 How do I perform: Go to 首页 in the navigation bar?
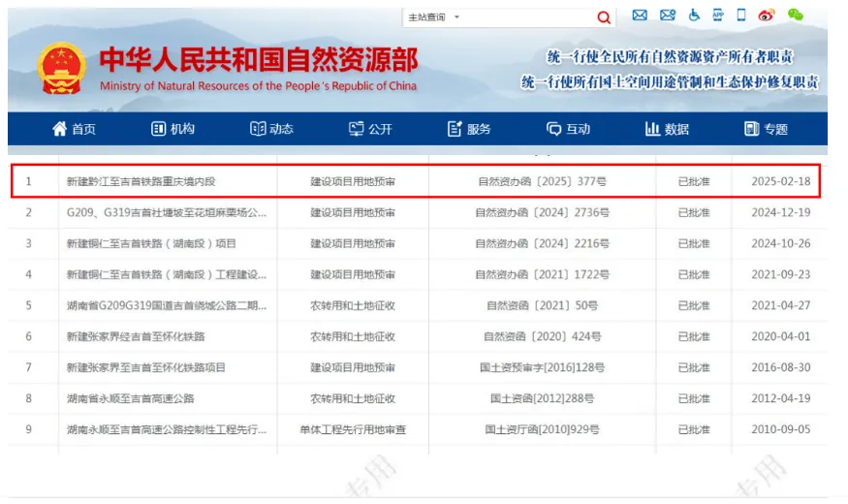74,129
